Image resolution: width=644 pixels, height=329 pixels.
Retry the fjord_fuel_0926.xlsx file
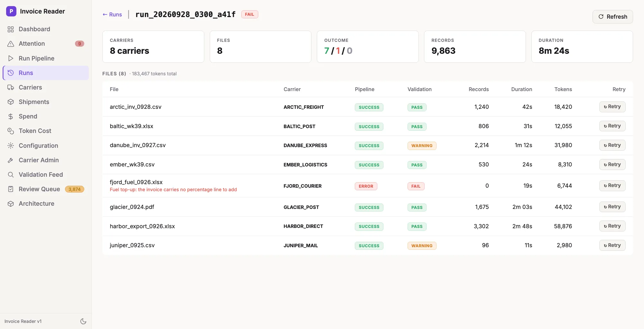[612, 186]
